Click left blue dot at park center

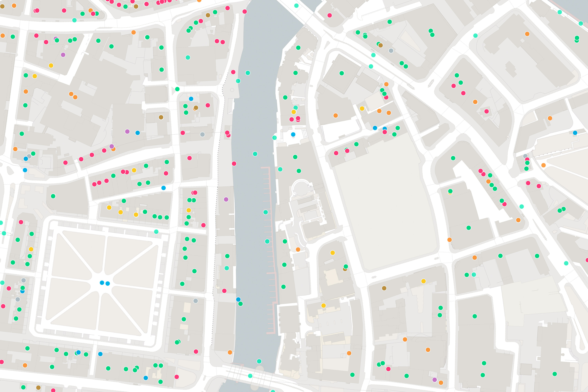[102, 282]
